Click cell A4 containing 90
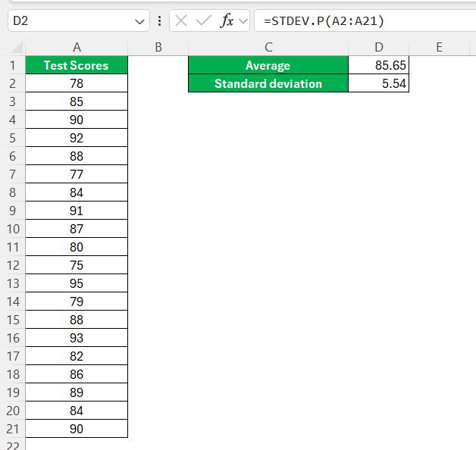Screen dimensions: 476x450 coord(77,120)
